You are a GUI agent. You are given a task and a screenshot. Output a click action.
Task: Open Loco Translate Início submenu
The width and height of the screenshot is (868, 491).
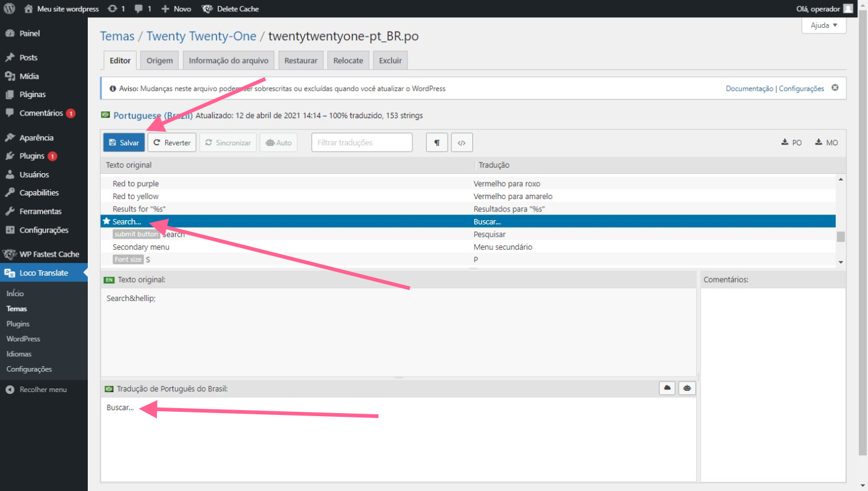coord(15,294)
